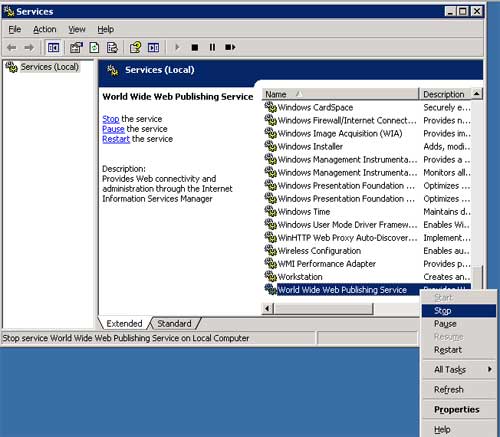Select the Windows CardSpace service name
The width and height of the screenshot is (500, 437).
tap(315, 107)
